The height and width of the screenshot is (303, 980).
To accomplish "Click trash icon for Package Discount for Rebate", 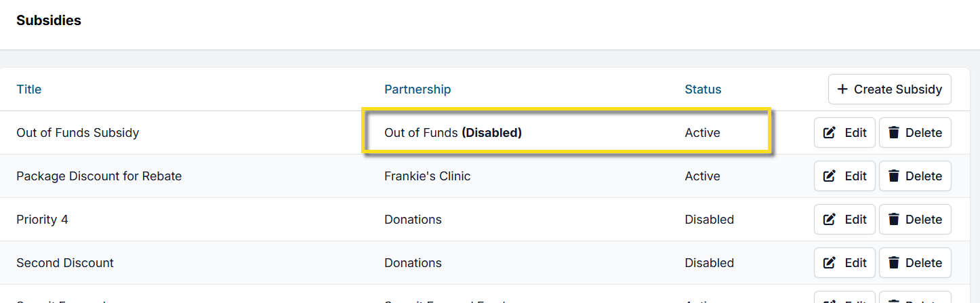I will (894, 176).
